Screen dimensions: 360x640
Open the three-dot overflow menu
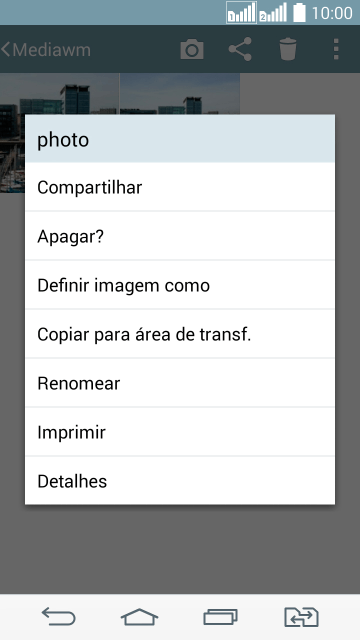click(x=336, y=49)
